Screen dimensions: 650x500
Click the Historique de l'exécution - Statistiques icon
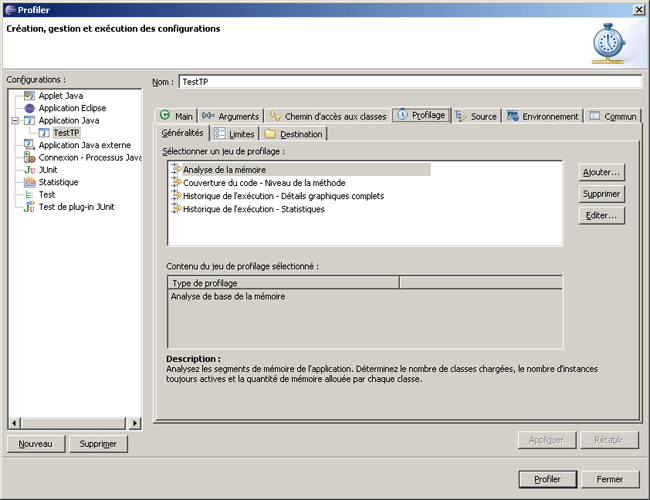click(x=176, y=209)
